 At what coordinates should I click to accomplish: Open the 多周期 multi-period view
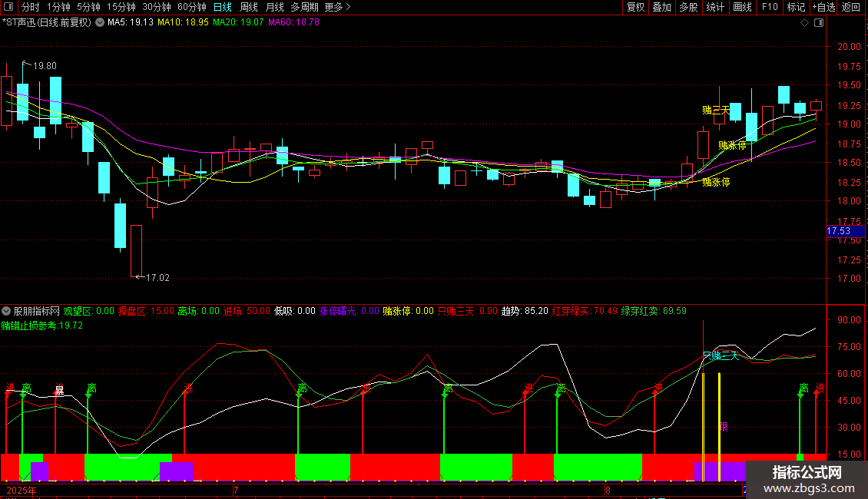(x=304, y=7)
